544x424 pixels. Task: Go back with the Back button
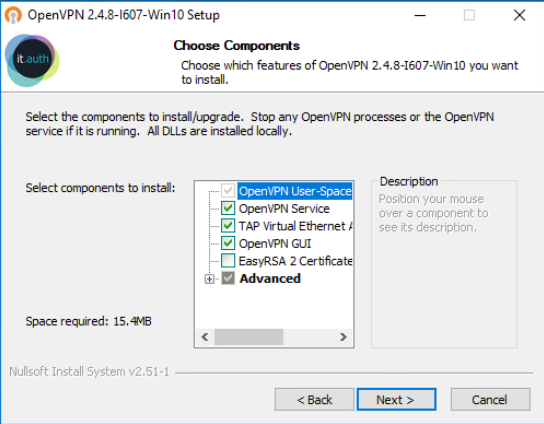click(314, 400)
